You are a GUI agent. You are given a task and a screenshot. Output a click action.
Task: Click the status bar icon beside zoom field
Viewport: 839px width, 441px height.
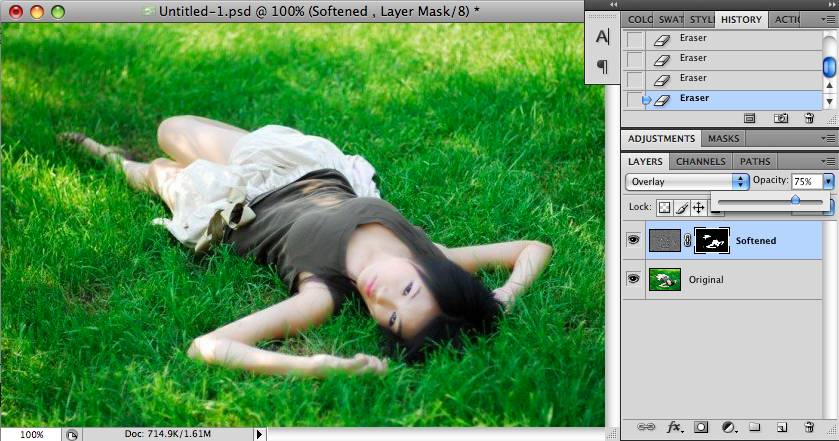click(72, 435)
